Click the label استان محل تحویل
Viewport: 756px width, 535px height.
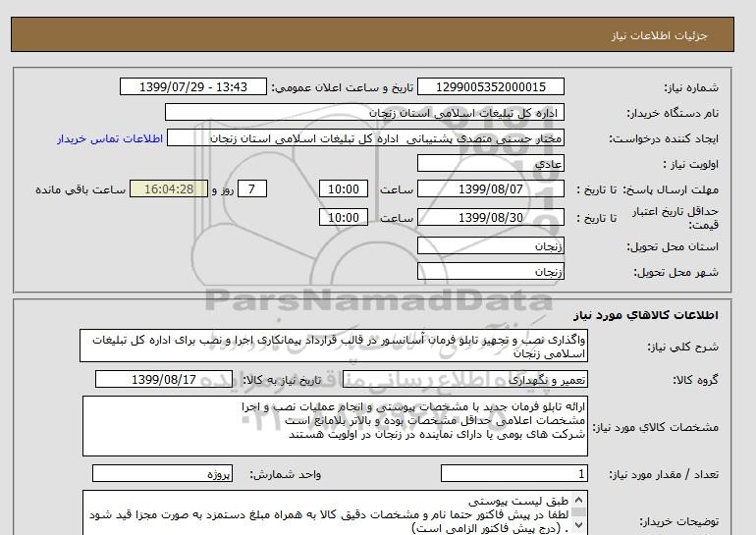click(x=673, y=246)
